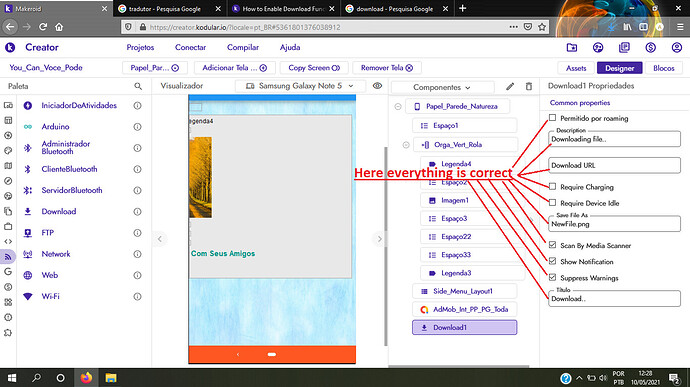Open the palette search icon
The height and width of the screenshot is (387, 690).
[x=138, y=86]
